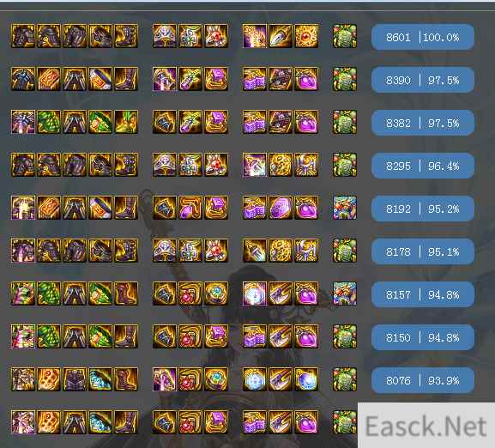Select the 8192 | 95.2% score badge
Image resolution: width=495 pixels, height=448 pixels.
pyautogui.click(x=423, y=209)
